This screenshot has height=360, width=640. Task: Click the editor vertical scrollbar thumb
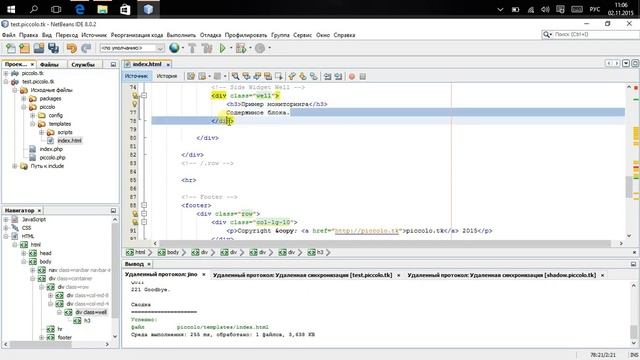click(x=629, y=187)
